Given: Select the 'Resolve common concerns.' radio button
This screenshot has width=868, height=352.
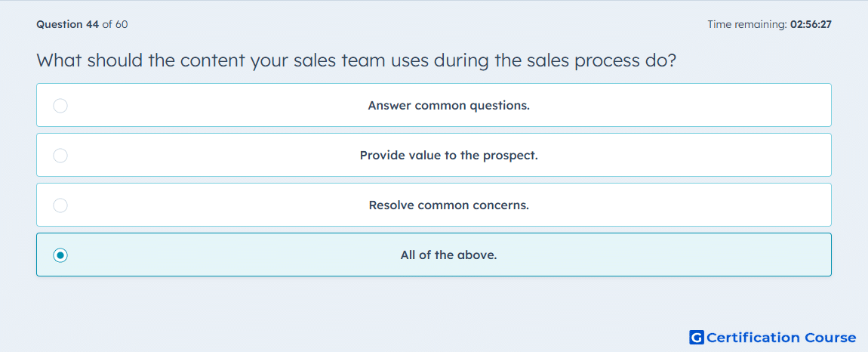Looking at the screenshot, I should coord(60,205).
